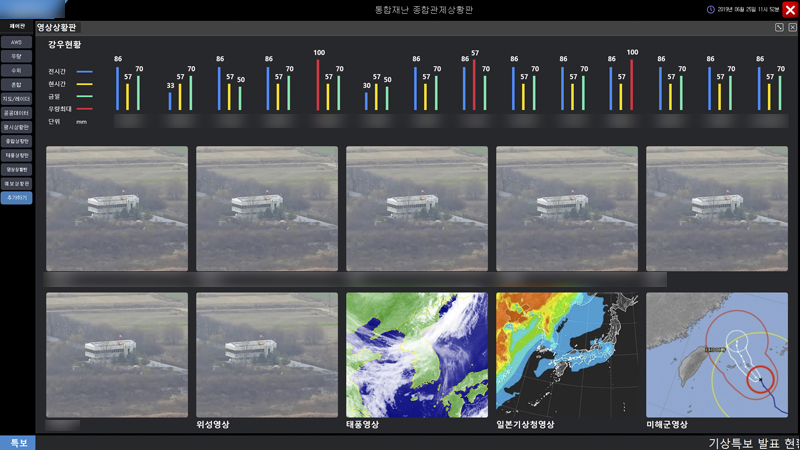Open the 공공데이터 public data view
The height and width of the screenshot is (450, 800).
[x=16, y=113]
